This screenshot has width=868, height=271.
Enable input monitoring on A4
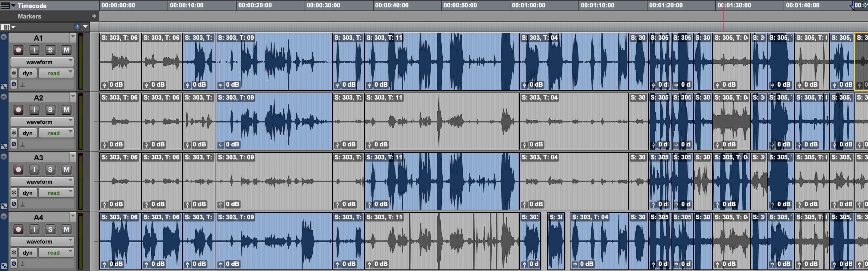[34, 230]
